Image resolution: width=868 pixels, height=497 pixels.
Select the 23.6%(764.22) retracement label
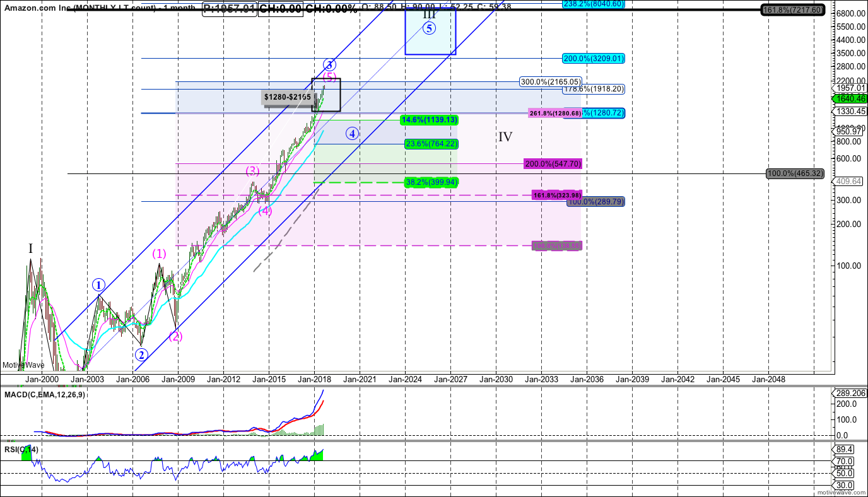coord(431,144)
